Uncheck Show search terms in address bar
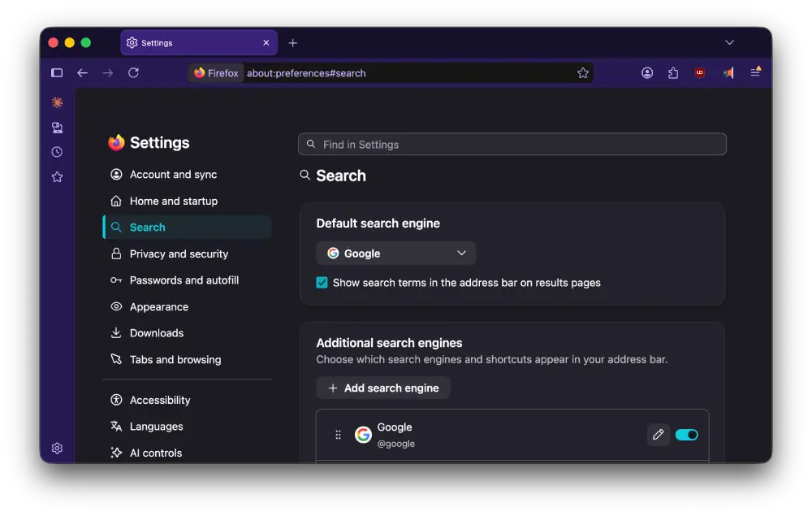This screenshot has height=516, width=812. pos(322,282)
